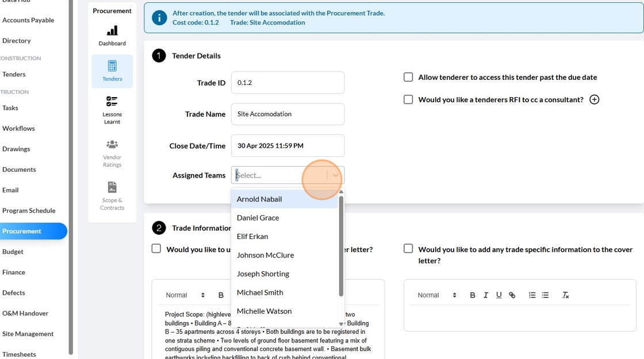
Task: Toggle the Assigned Teams dropdown arrow
Action: 336,175
